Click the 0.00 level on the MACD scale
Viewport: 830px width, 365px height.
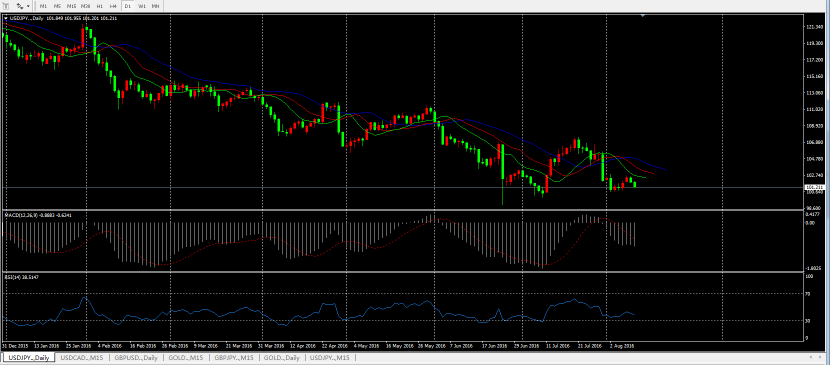click(810, 223)
